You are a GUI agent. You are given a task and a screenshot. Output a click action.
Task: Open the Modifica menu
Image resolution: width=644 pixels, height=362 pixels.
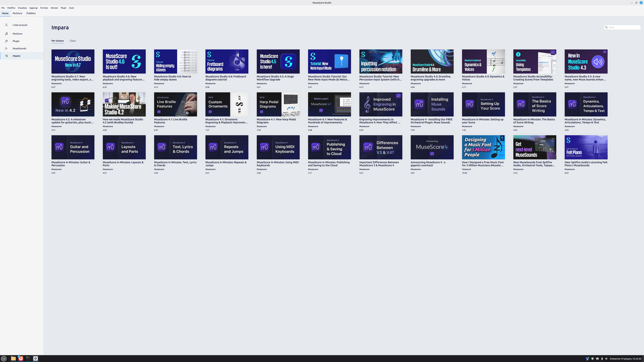11,8
